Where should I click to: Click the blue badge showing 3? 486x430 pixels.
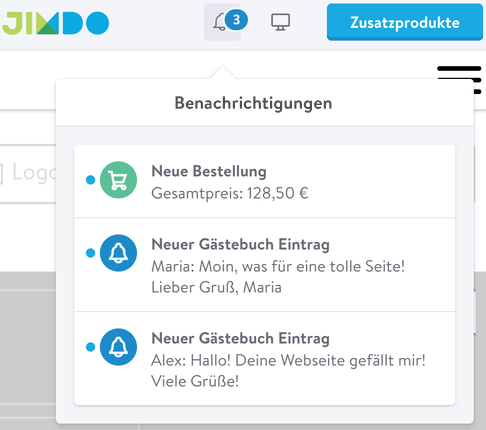(236, 20)
